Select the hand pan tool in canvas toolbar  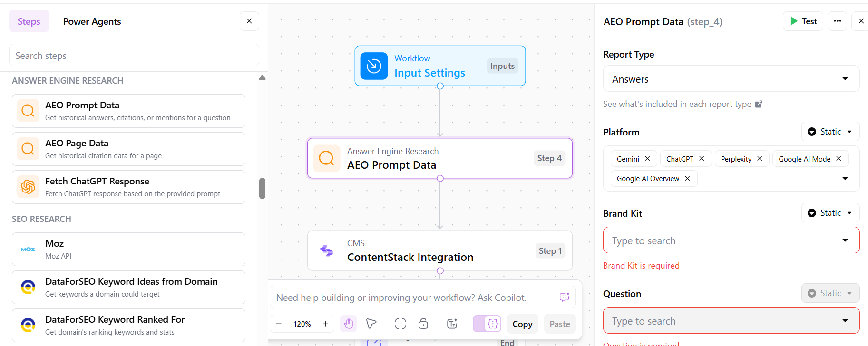pos(349,324)
